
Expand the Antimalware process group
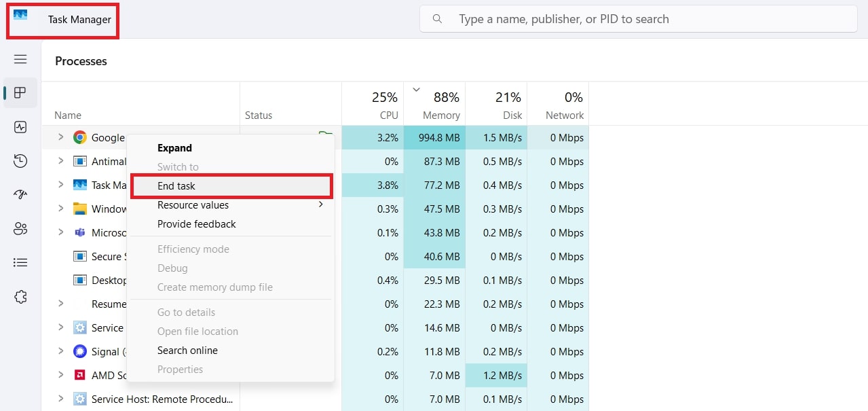click(x=60, y=161)
